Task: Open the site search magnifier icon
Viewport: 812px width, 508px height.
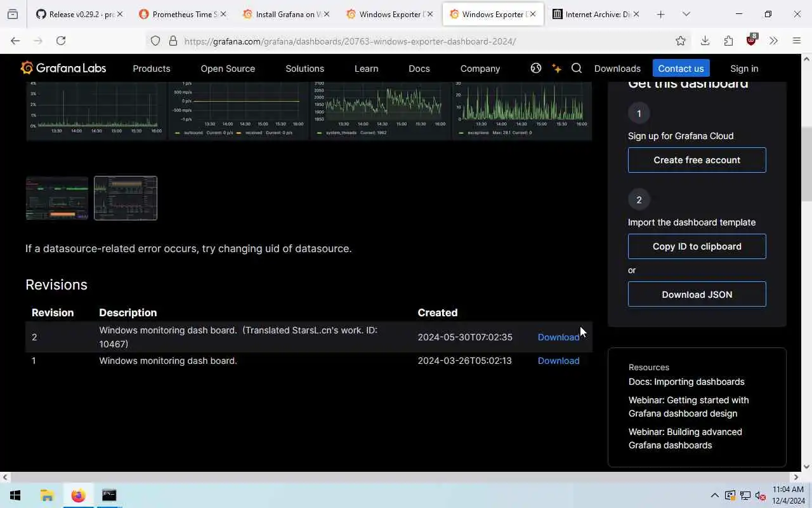Action: coord(577,68)
